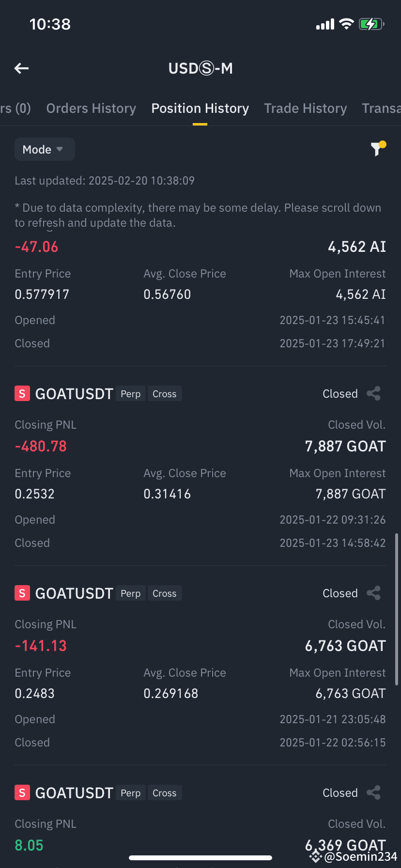Open the partially visible Transaction tab

[381, 108]
